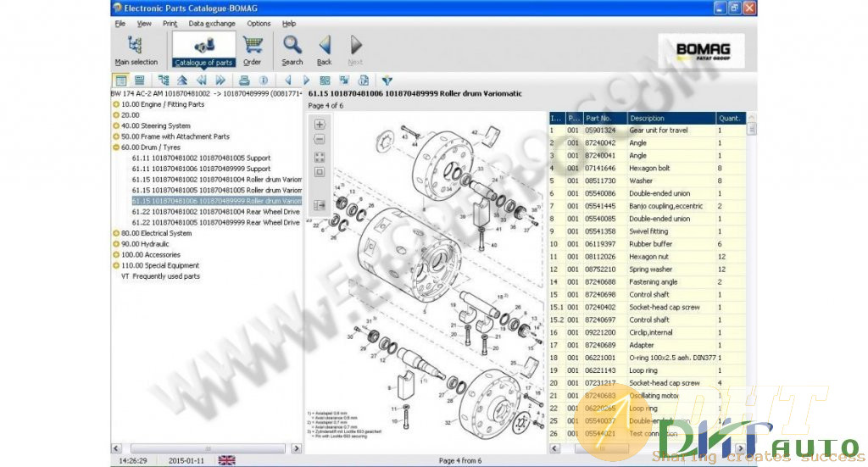Click tree horizontal scrollbar right arrow
The height and width of the screenshot is (467, 868).
click(296, 448)
